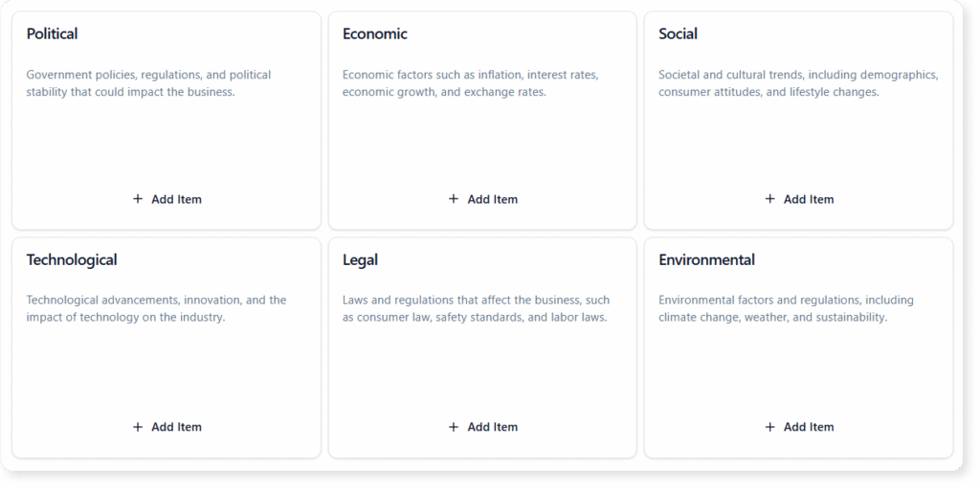Select the Economic card heading

pos(375,34)
